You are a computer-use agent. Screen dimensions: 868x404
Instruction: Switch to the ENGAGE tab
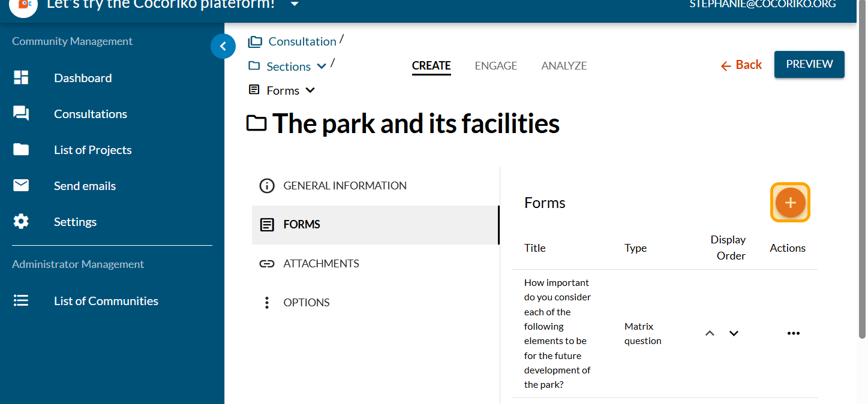[x=495, y=66]
